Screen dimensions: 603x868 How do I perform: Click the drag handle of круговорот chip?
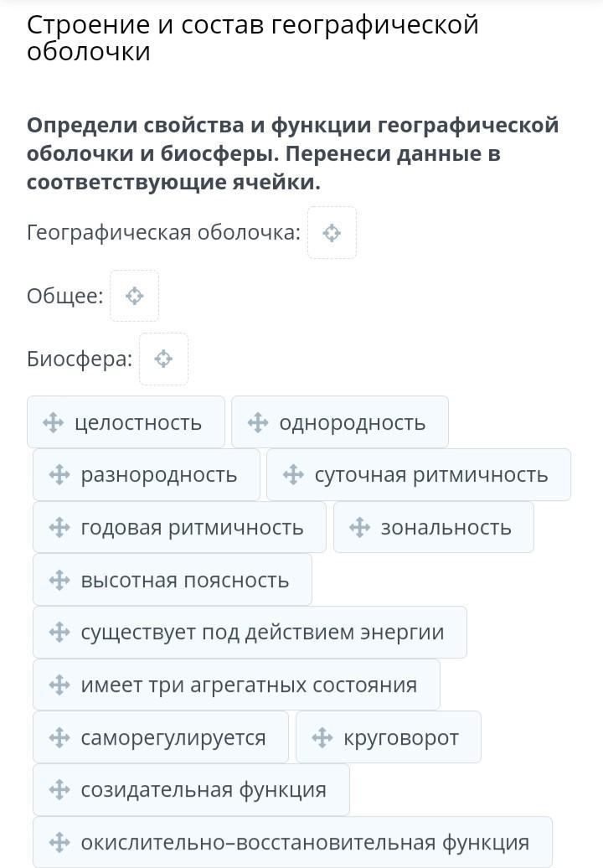point(322,737)
